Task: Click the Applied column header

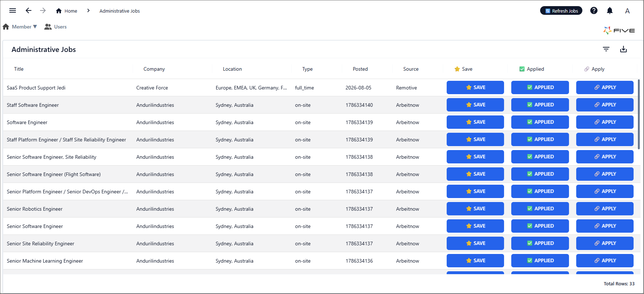Action: pos(531,69)
